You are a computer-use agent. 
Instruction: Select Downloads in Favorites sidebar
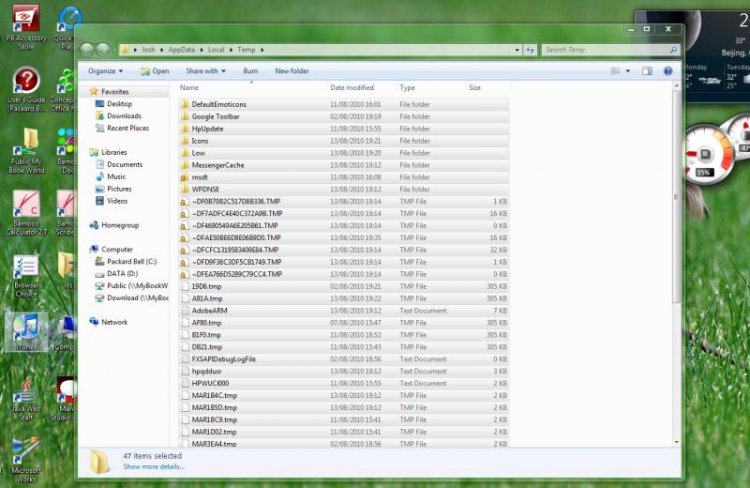(x=124, y=116)
